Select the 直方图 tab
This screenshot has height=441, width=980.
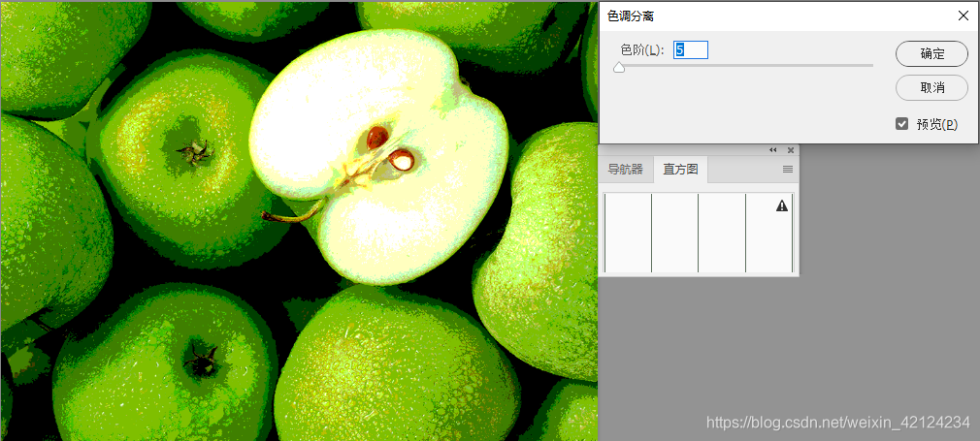coord(680,170)
